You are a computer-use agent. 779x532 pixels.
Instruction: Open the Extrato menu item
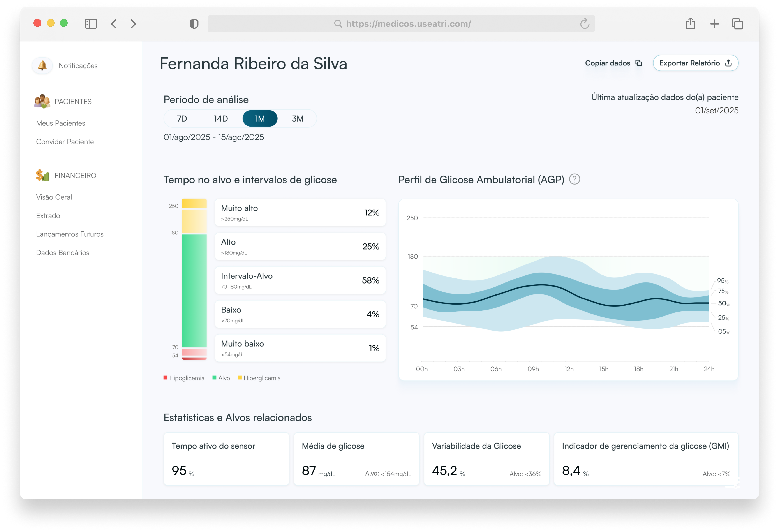click(48, 216)
